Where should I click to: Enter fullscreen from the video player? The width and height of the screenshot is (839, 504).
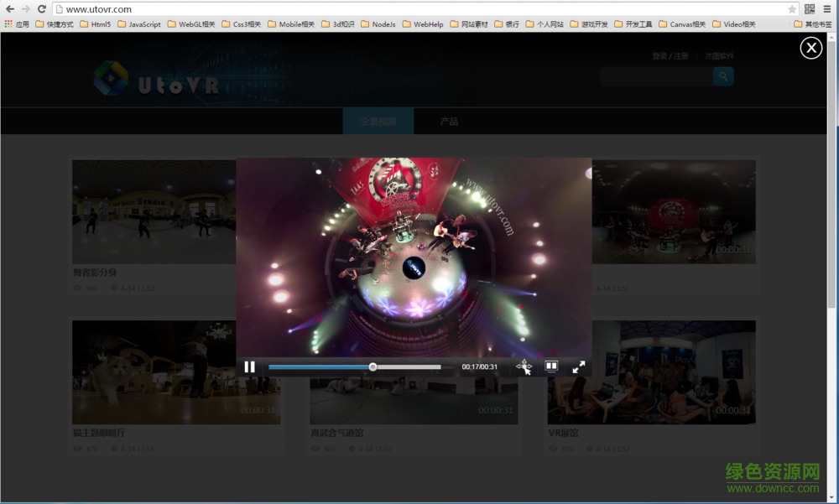pyautogui.click(x=579, y=366)
